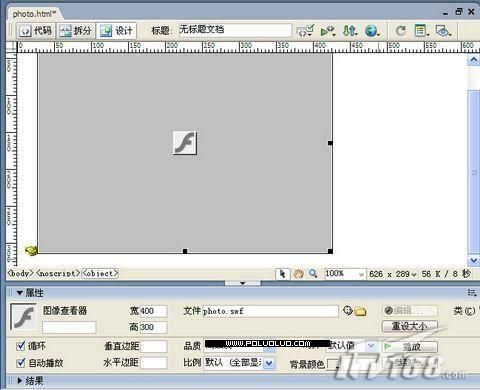Viewport: 480px width, 390px height.
Task: Open the Visual aids eye icon
Action: tap(443, 31)
